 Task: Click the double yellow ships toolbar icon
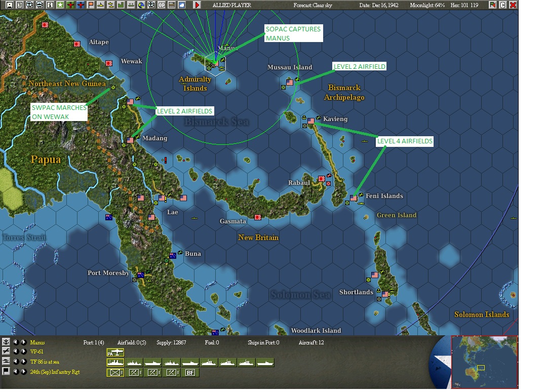(x=111, y=5)
